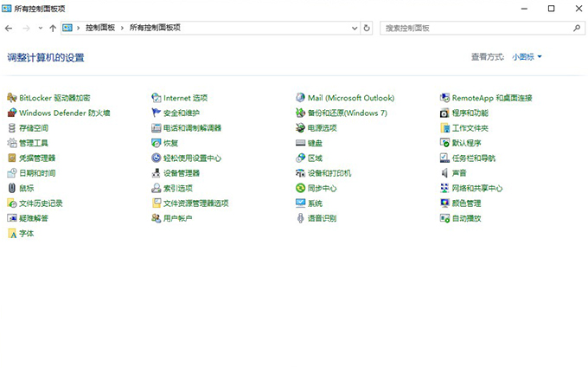Click the 用户帐户 icon
This screenshot has height=368, width=588.
point(156,218)
